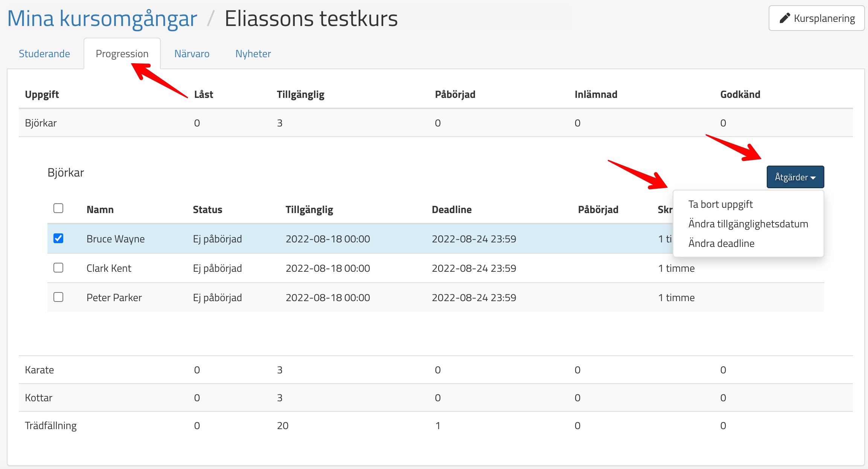The image size is (868, 469).
Task: Switch to the Studerande tab
Action: pyautogui.click(x=44, y=53)
